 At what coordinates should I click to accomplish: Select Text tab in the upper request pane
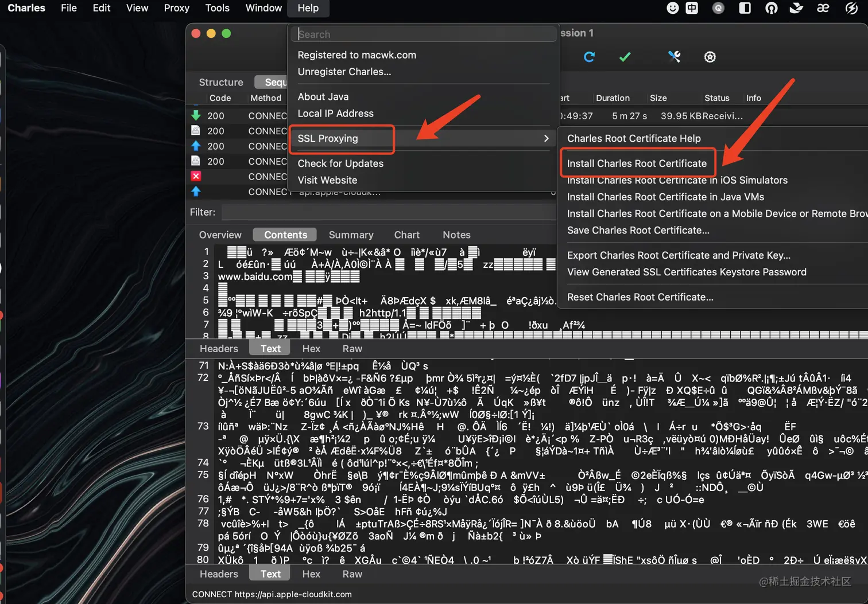click(270, 349)
